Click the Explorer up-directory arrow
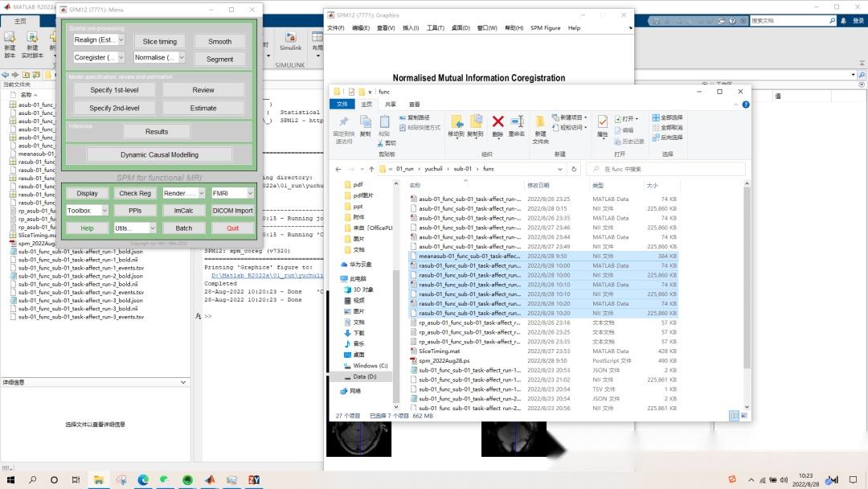Image resolution: width=868 pixels, height=489 pixels. [371, 169]
